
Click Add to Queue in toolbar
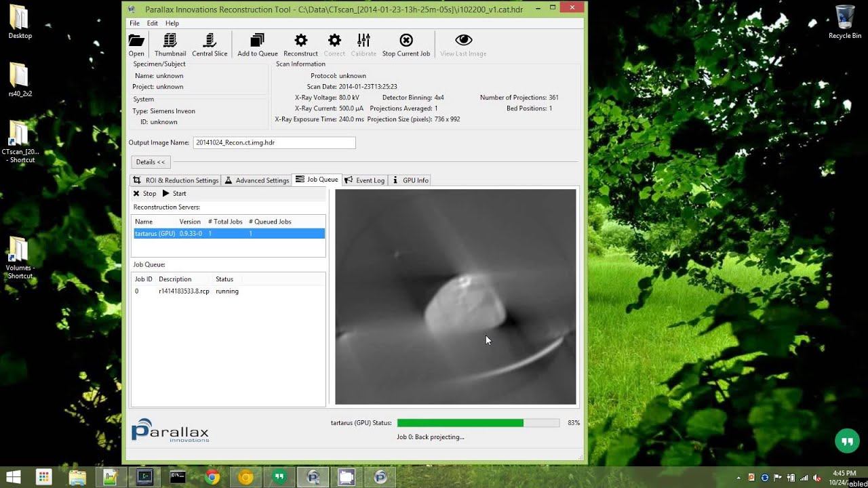point(258,45)
